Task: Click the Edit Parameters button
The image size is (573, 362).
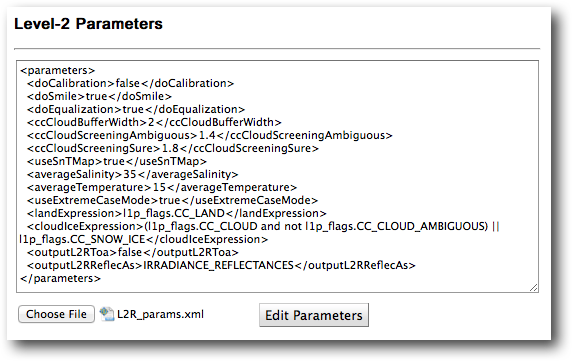Action: point(314,315)
